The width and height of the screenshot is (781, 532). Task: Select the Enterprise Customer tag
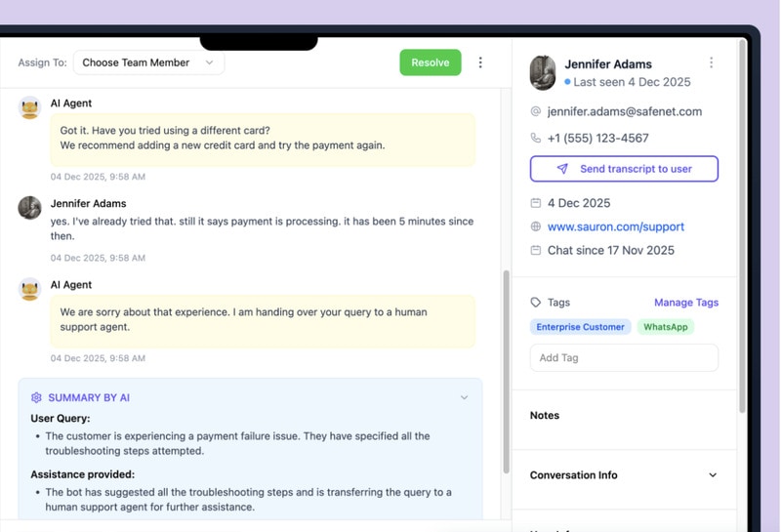click(x=581, y=327)
